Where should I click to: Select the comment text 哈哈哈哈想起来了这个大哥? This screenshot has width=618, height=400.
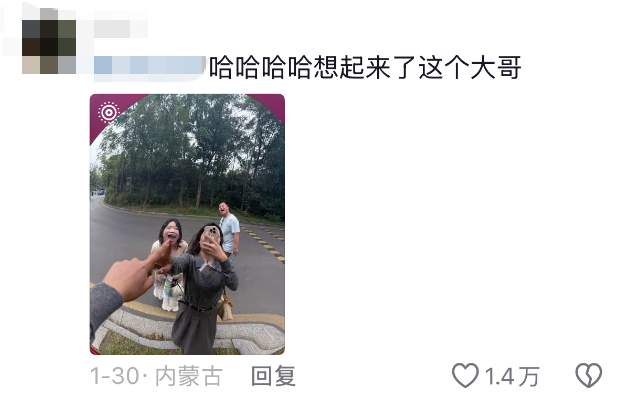point(365,67)
